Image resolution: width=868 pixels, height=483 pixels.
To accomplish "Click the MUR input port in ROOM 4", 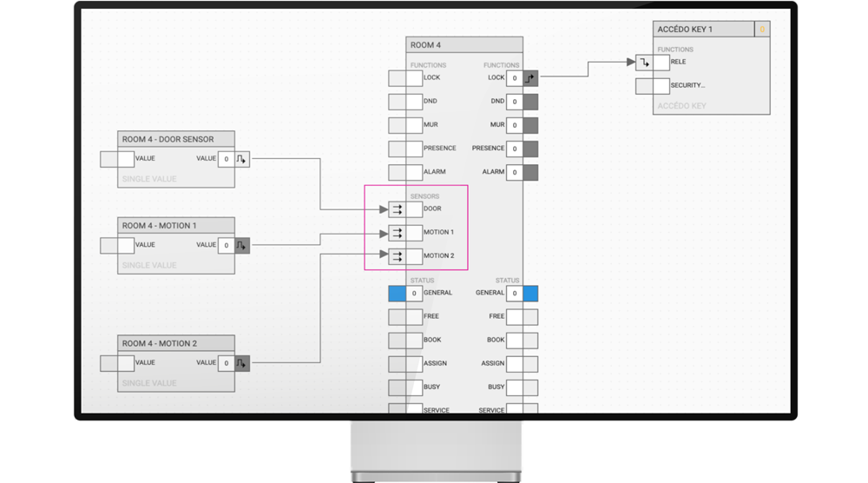I will click(x=397, y=125).
